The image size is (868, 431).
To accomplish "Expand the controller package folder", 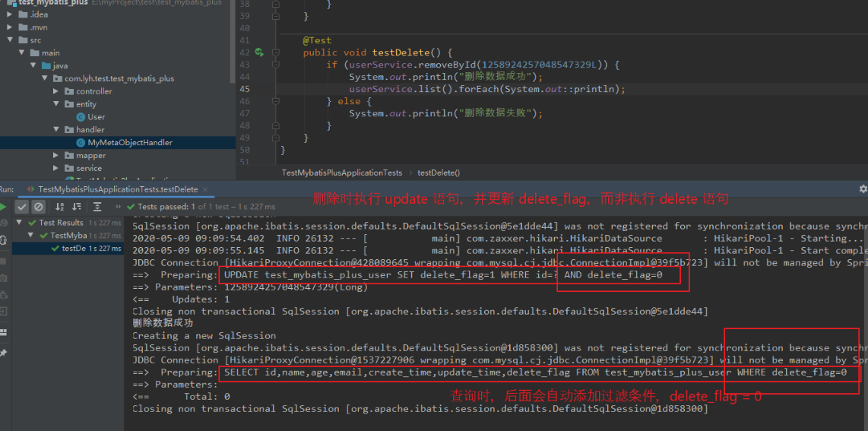I will click(x=57, y=91).
